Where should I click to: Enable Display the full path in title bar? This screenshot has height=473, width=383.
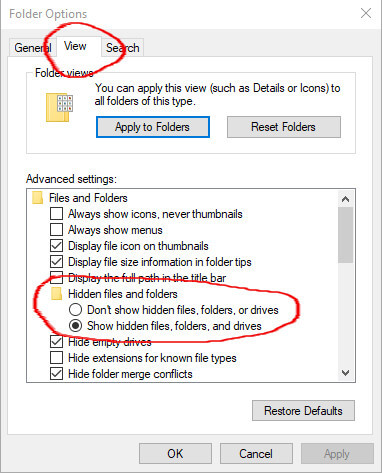point(56,278)
